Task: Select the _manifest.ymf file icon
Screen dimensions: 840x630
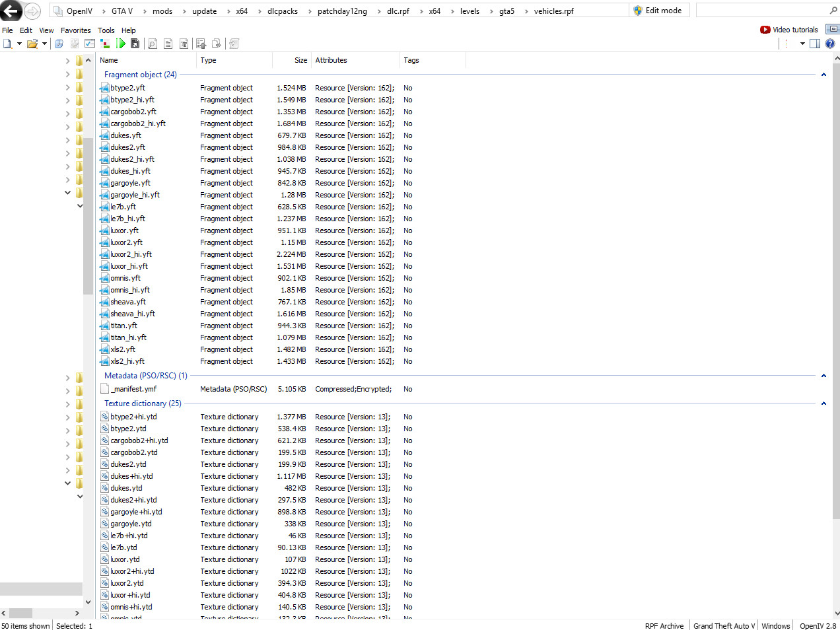Action: [x=104, y=389]
